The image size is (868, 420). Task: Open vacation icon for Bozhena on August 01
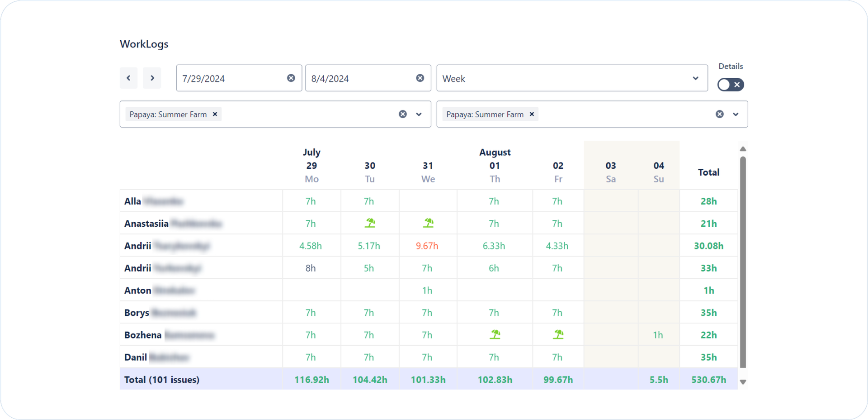(x=495, y=334)
